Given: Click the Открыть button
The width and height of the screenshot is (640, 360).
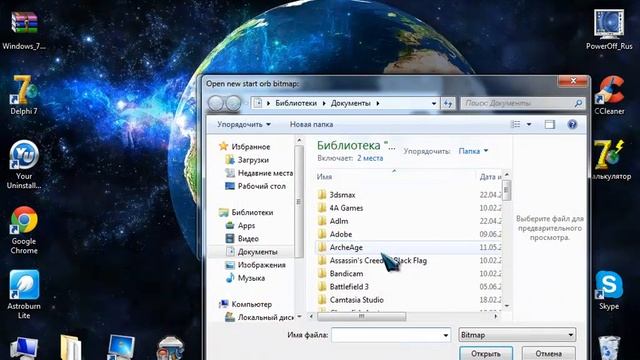Looking at the screenshot, I should 486,353.
